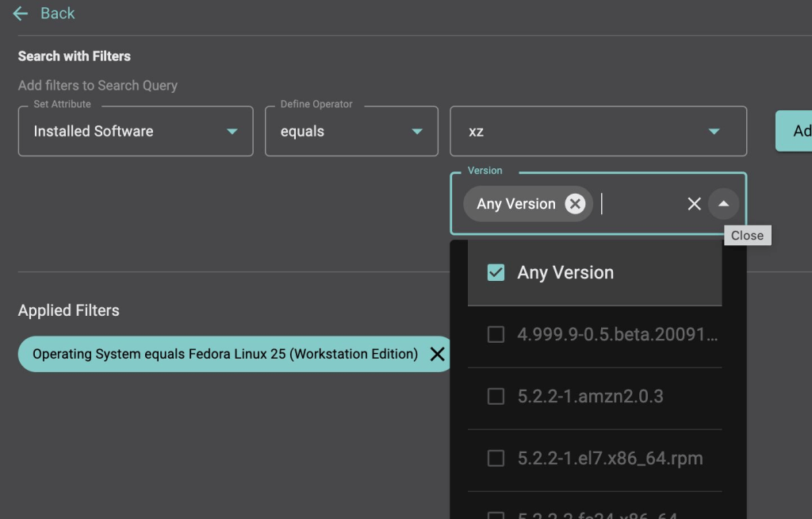The image size is (812, 519).
Task: Open the Set Attribute dropdown
Action: (x=136, y=131)
